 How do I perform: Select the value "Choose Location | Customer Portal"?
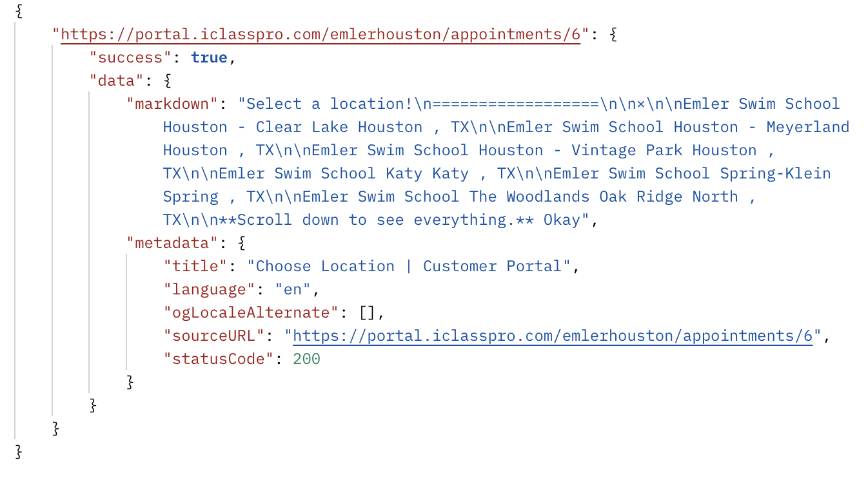click(x=409, y=267)
